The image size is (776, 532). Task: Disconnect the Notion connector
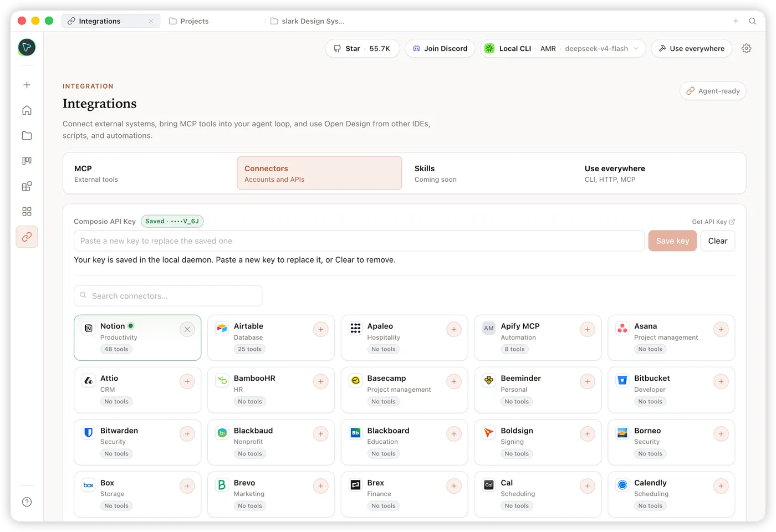coord(187,329)
